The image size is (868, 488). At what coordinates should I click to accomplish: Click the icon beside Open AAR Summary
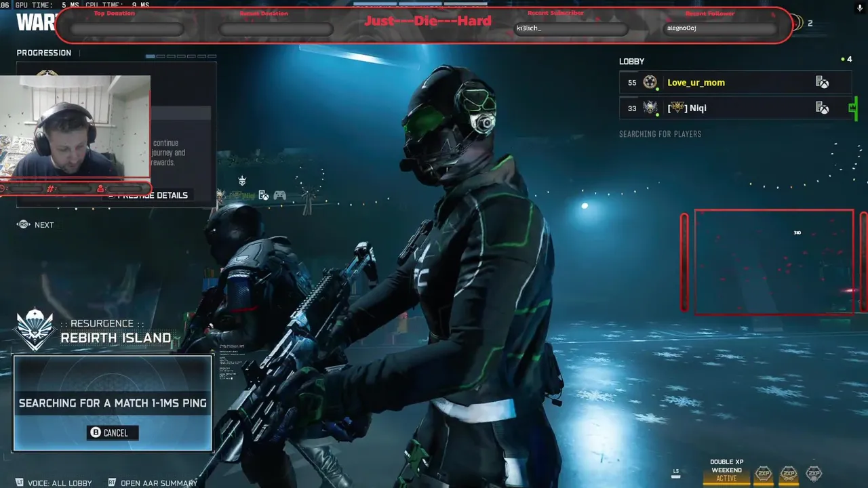(x=112, y=483)
